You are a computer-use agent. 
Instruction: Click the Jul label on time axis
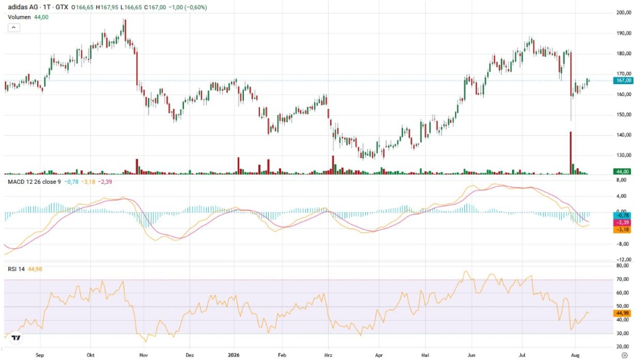coord(522,355)
